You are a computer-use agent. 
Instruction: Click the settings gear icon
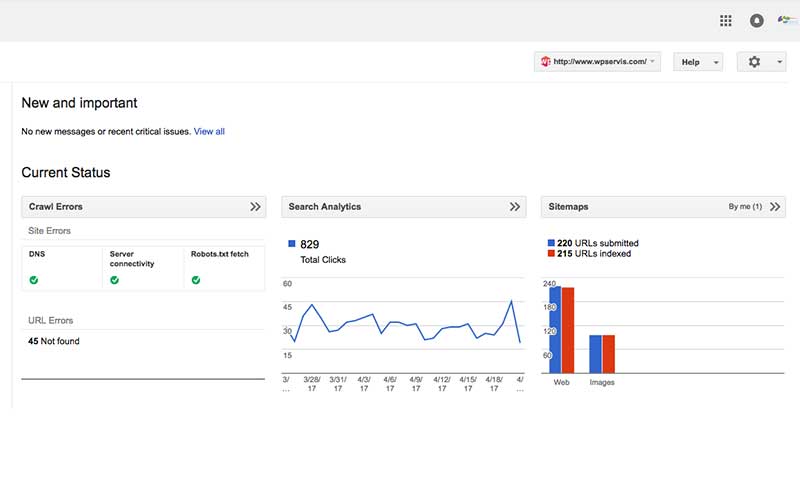point(755,62)
